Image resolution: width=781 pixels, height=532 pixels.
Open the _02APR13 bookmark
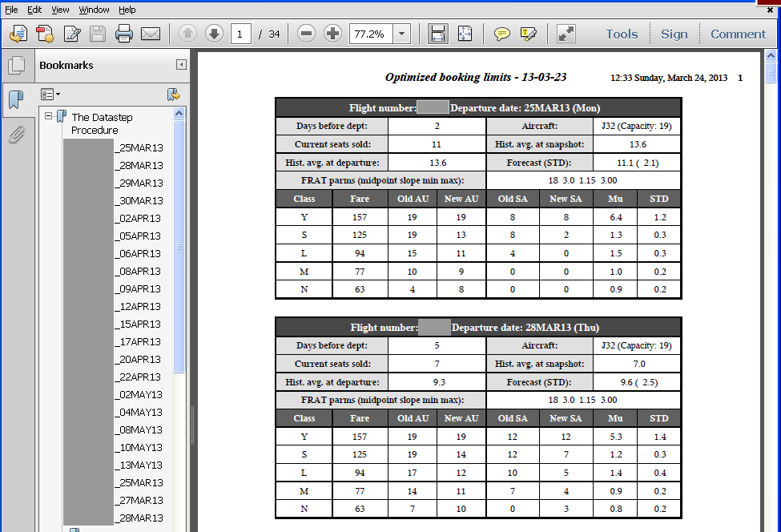pyautogui.click(x=138, y=218)
